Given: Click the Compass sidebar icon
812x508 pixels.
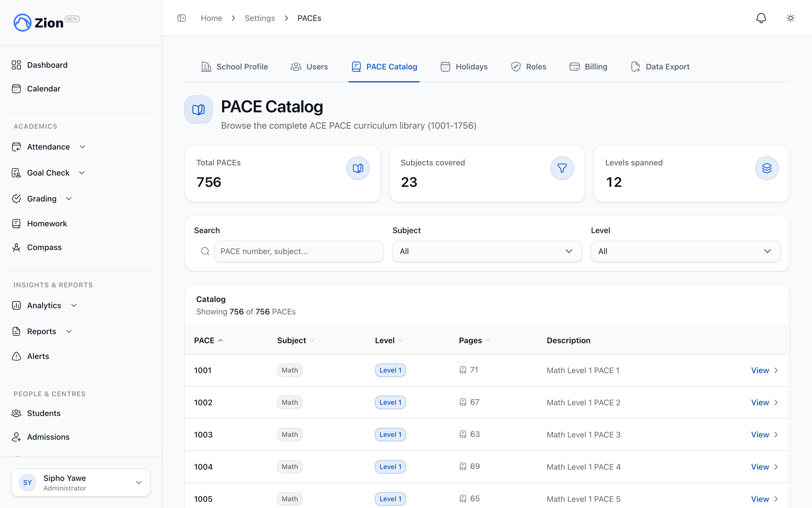Looking at the screenshot, I should point(16,247).
